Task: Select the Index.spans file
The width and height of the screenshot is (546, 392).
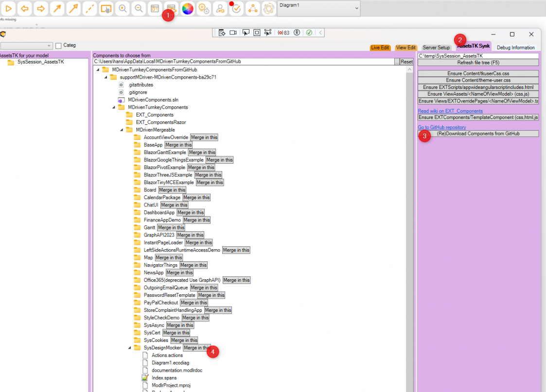Action: click(164, 378)
